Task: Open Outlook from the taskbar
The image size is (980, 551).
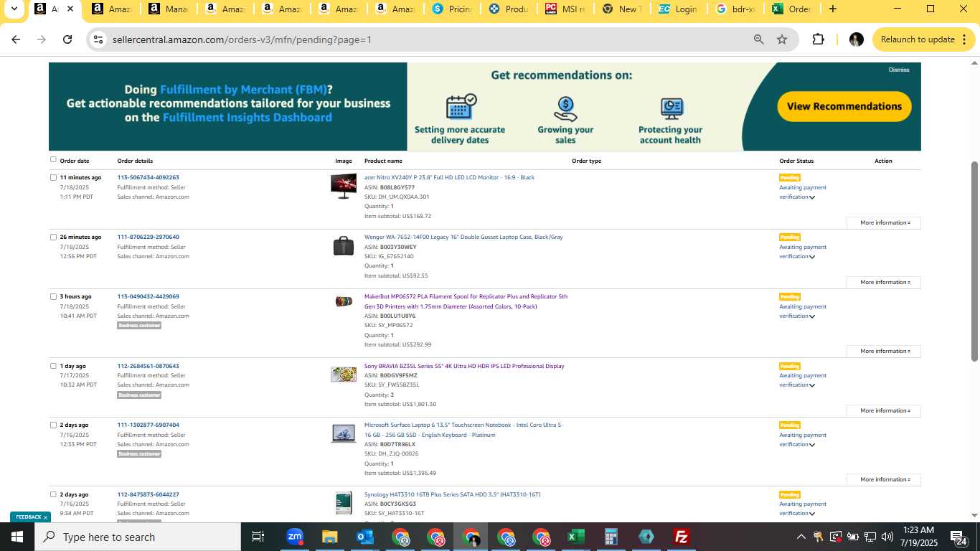Action: (364, 537)
